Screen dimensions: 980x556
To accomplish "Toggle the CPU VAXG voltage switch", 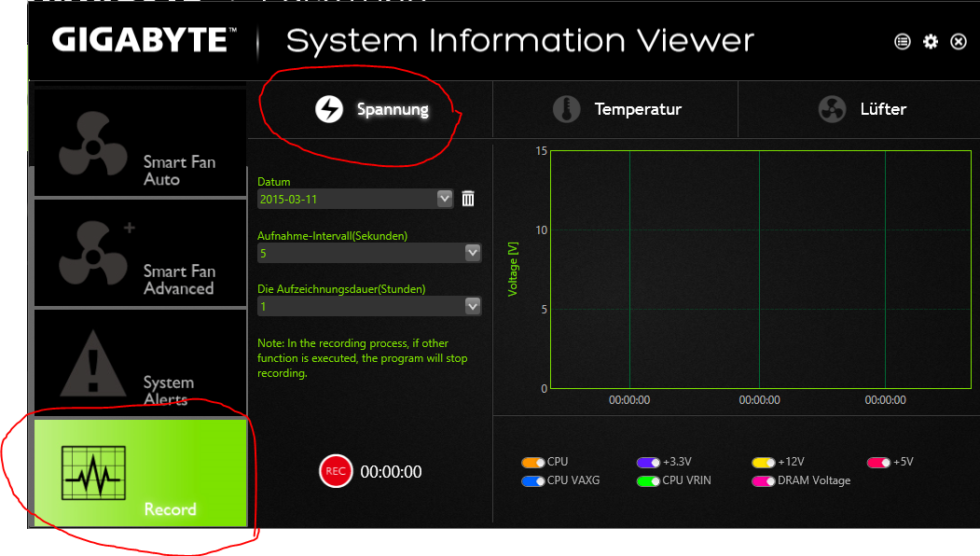I will 533,481.
